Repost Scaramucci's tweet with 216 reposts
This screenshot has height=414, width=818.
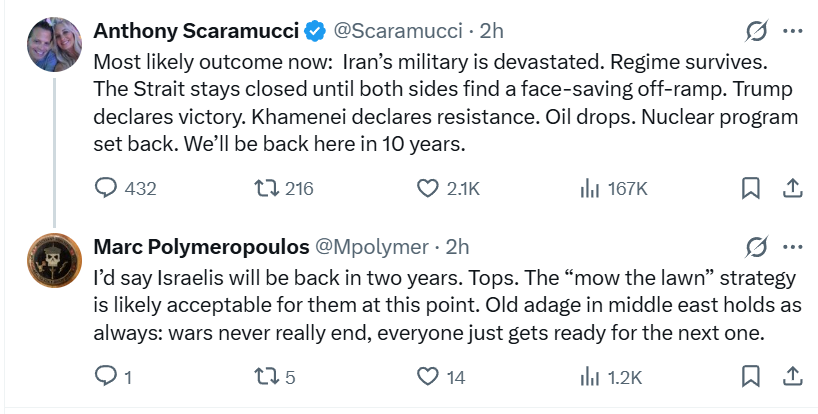pyautogui.click(x=266, y=188)
